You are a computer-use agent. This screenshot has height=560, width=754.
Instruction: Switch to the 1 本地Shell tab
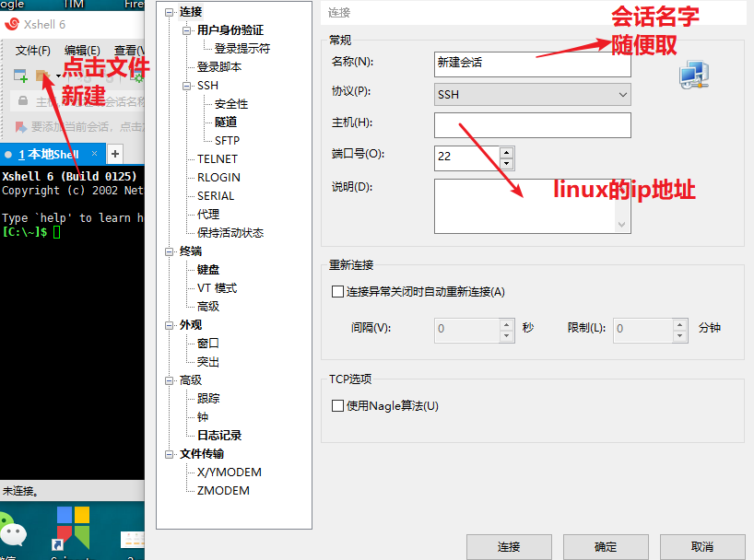tap(48, 155)
